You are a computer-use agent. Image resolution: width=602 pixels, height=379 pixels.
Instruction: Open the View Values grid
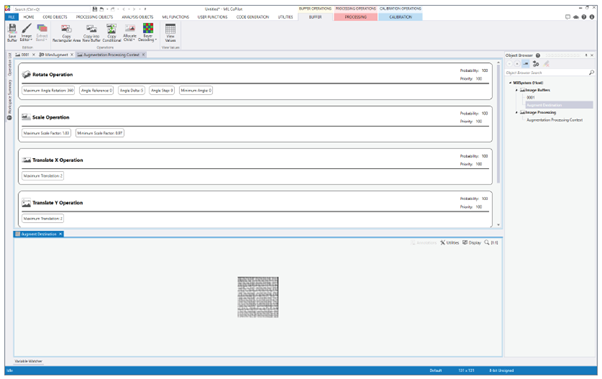click(x=170, y=33)
